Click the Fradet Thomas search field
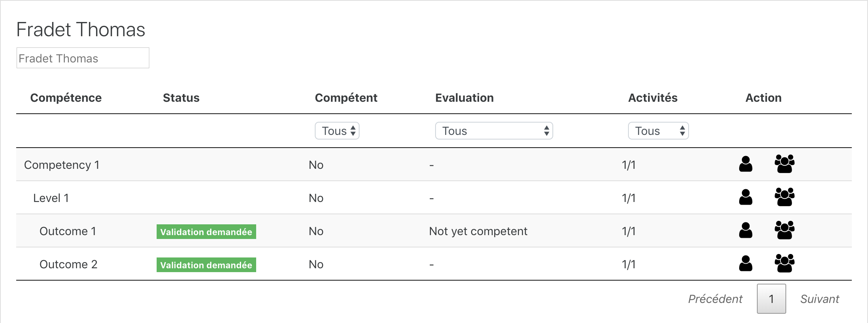Screen dimensions: 868x323 click(83, 58)
